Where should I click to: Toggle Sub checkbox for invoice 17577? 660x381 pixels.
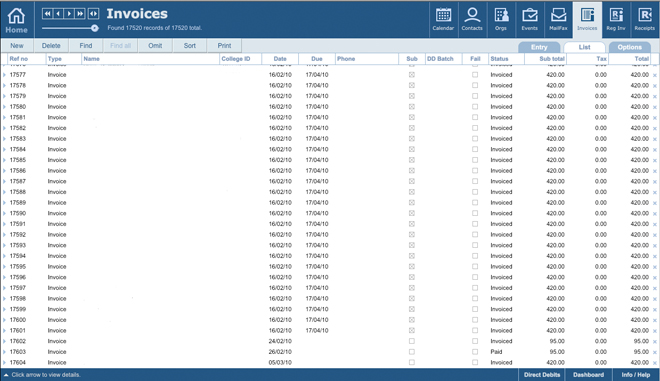click(x=412, y=75)
